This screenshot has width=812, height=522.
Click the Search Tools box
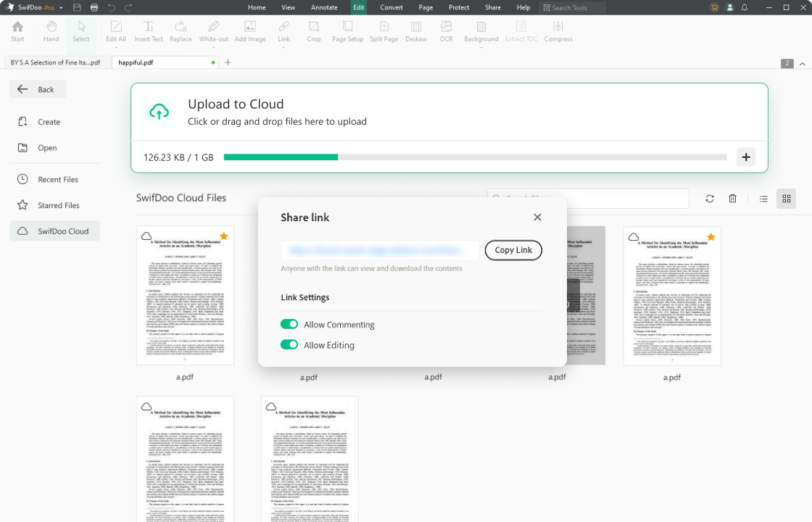click(x=572, y=8)
